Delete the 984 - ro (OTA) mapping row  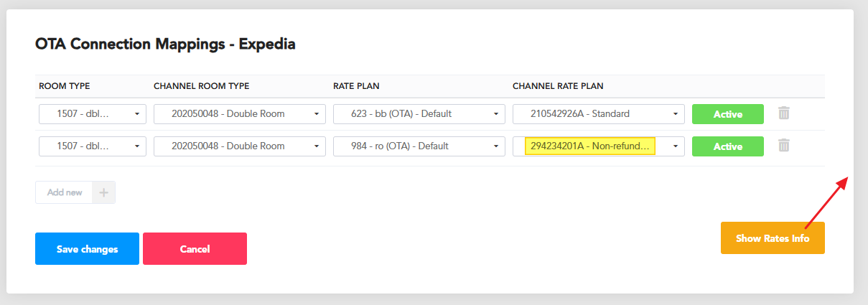[784, 146]
